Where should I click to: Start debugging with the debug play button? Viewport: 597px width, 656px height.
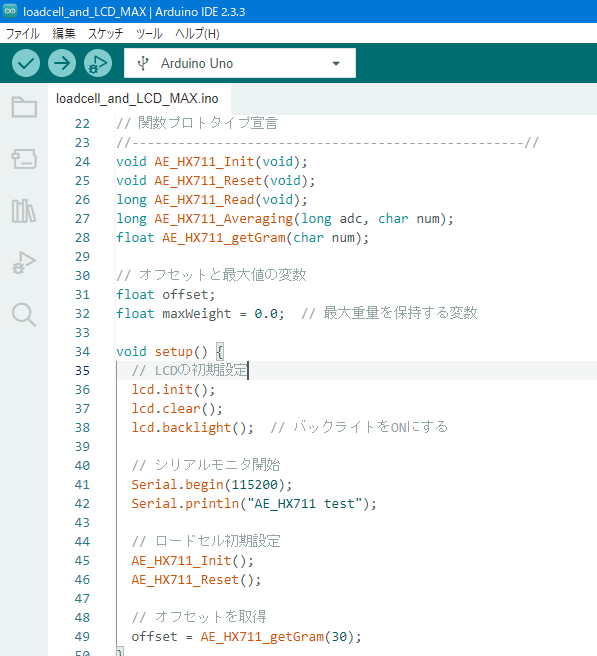(x=98, y=63)
